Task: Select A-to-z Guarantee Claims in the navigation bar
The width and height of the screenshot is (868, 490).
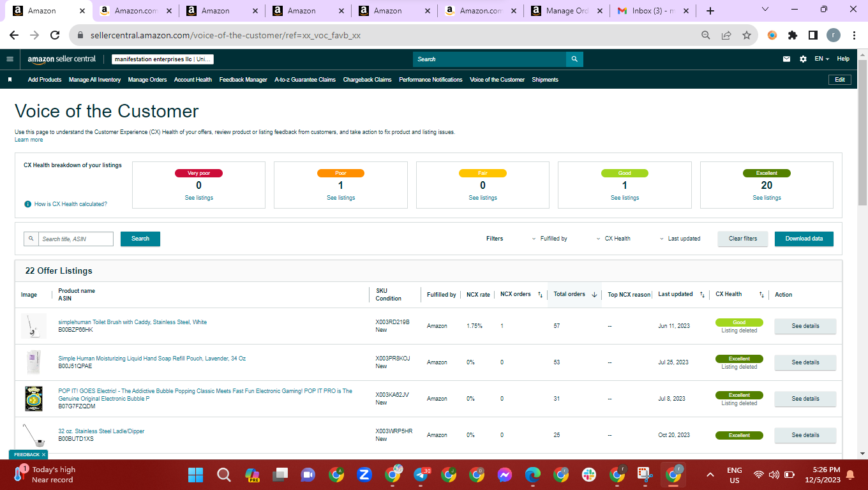Action: (x=305, y=80)
